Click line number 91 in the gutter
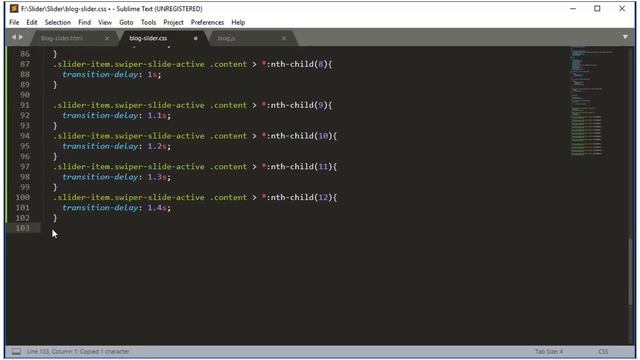Viewport: 640px width, 360px height. coord(24,105)
